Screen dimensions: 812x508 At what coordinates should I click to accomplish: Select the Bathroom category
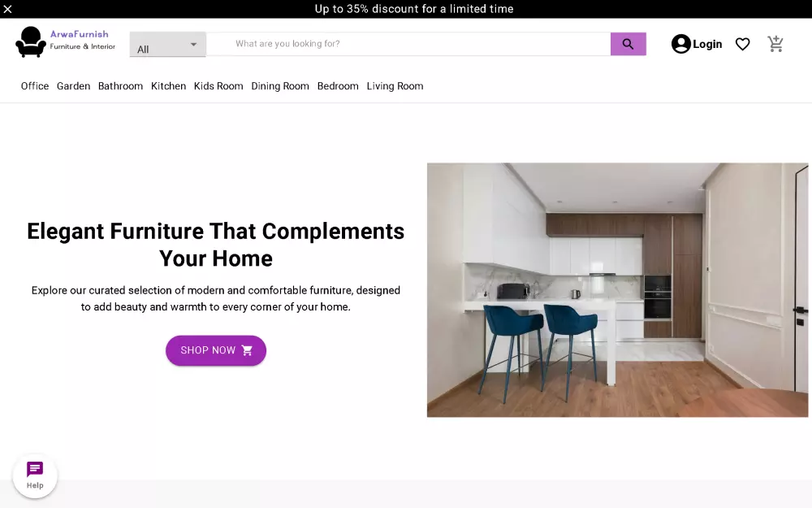coord(120,86)
